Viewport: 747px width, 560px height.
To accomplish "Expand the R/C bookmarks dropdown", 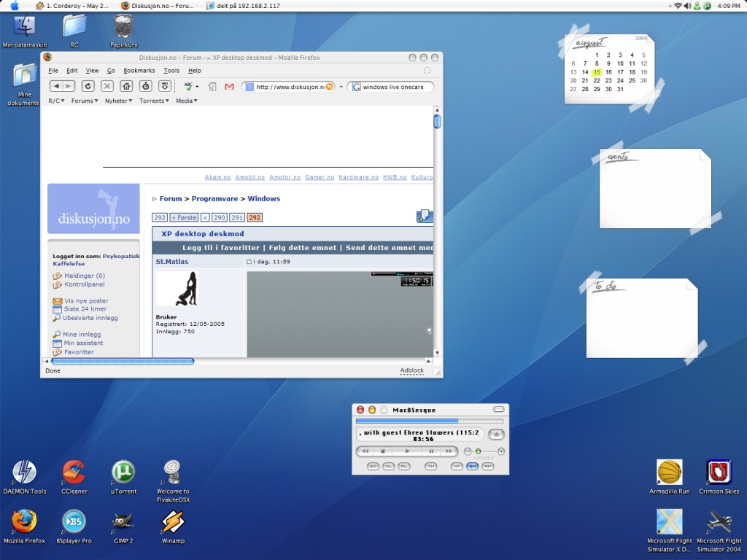I will (x=56, y=101).
